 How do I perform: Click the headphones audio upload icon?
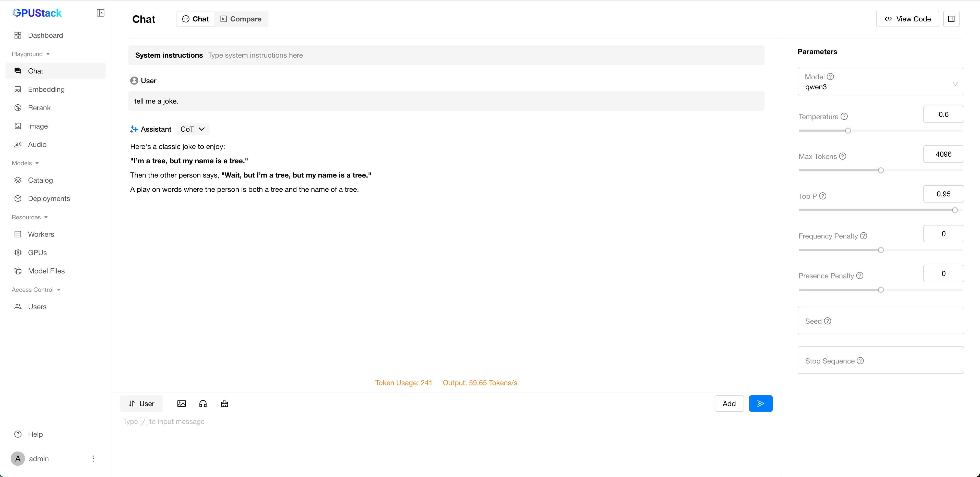203,404
